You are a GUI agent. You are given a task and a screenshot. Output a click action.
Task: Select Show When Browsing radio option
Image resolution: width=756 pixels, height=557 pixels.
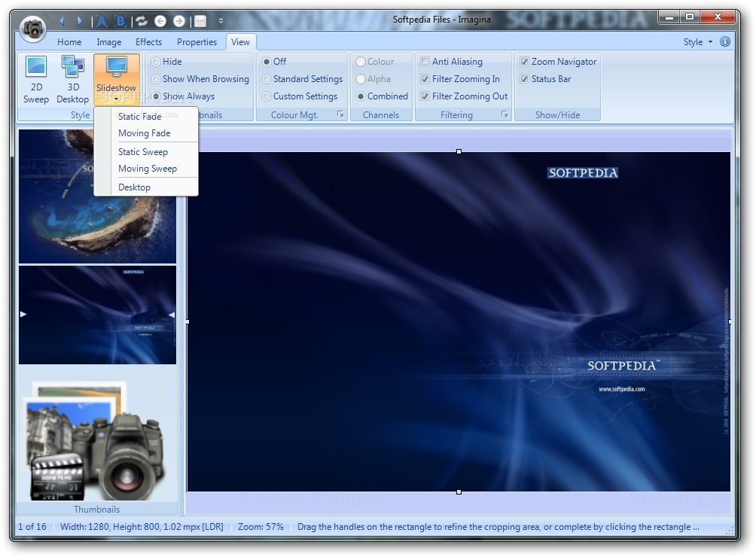pos(200,79)
